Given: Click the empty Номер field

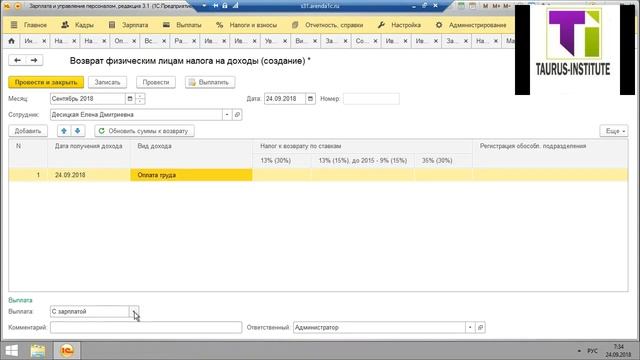Looking at the screenshot, I should pyautogui.click(x=371, y=99).
